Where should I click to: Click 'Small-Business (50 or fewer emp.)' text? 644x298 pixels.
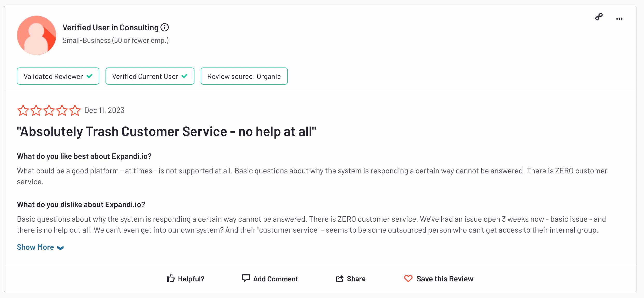[x=116, y=40]
